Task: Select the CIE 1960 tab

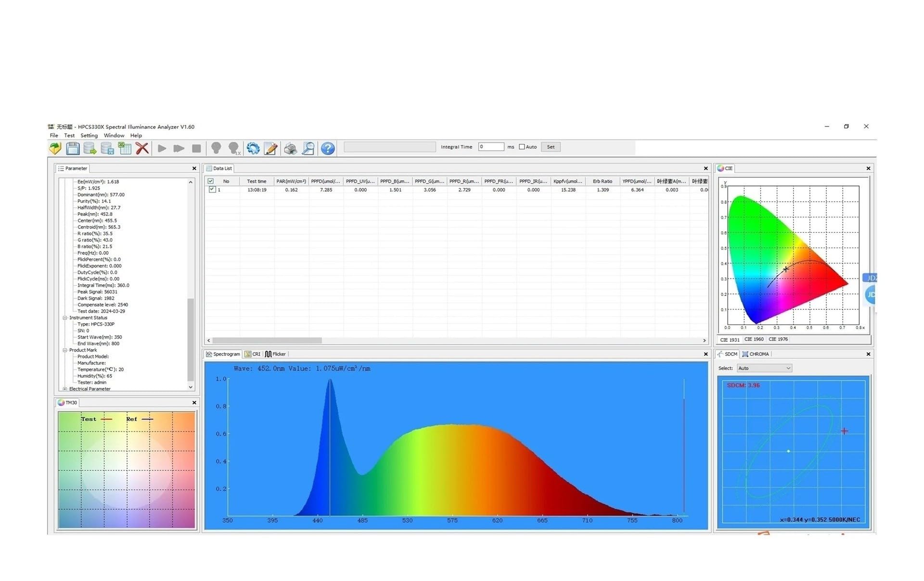Action: click(754, 339)
